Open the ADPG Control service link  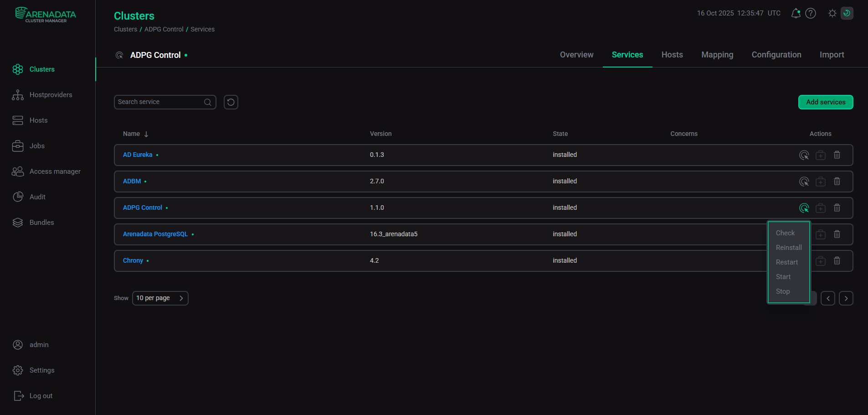142,207
